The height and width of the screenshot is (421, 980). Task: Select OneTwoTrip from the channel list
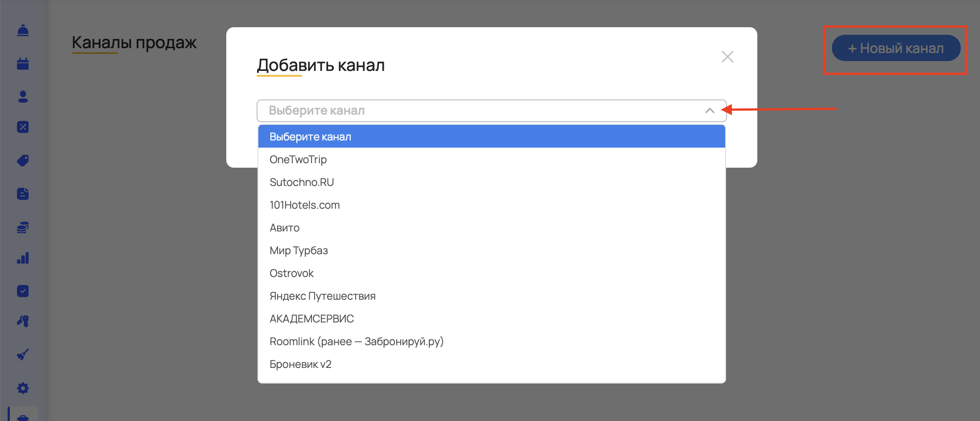[x=298, y=159]
